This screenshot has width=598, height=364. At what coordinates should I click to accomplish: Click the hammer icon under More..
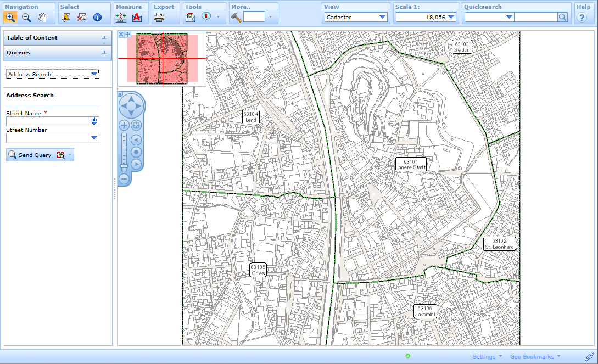[x=236, y=17]
